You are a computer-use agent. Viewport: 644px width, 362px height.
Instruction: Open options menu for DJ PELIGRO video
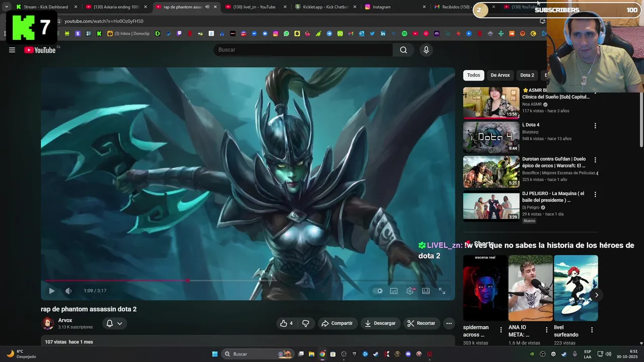(595, 195)
